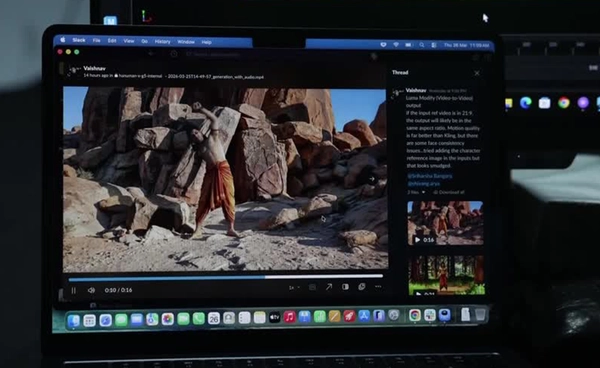600x368 pixels.
Task: Click the first blue @mention in the thread
Action: pos(430,176)
